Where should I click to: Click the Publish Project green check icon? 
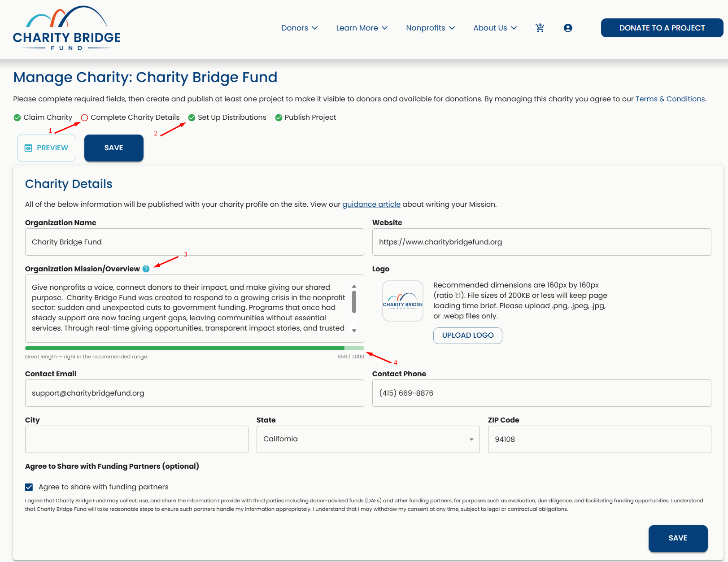click(x=279, y=118)
